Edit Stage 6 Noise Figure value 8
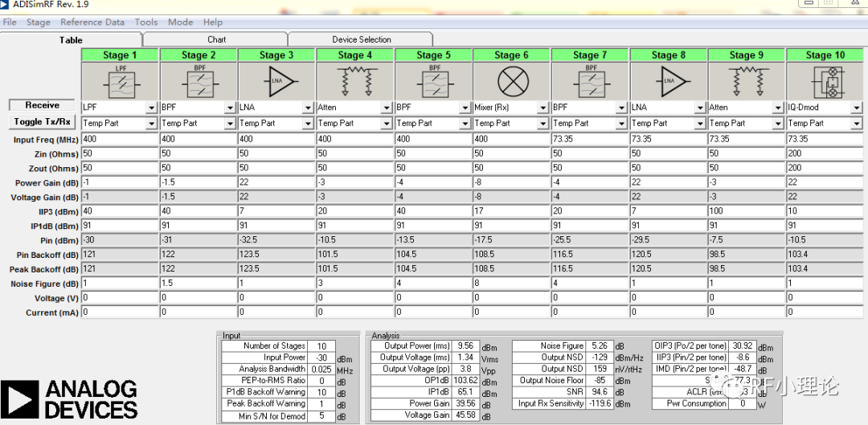 click(x=512, y=284)
